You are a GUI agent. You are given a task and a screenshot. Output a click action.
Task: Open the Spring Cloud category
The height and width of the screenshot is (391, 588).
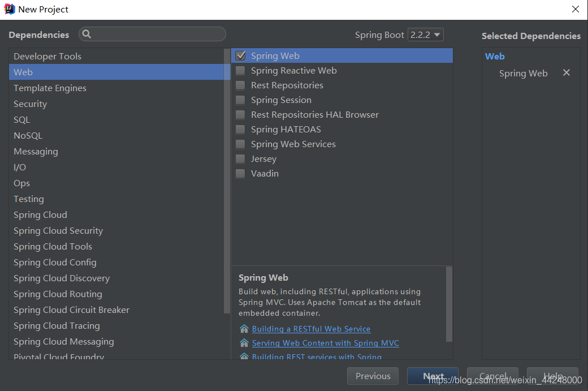click(116, 214)
